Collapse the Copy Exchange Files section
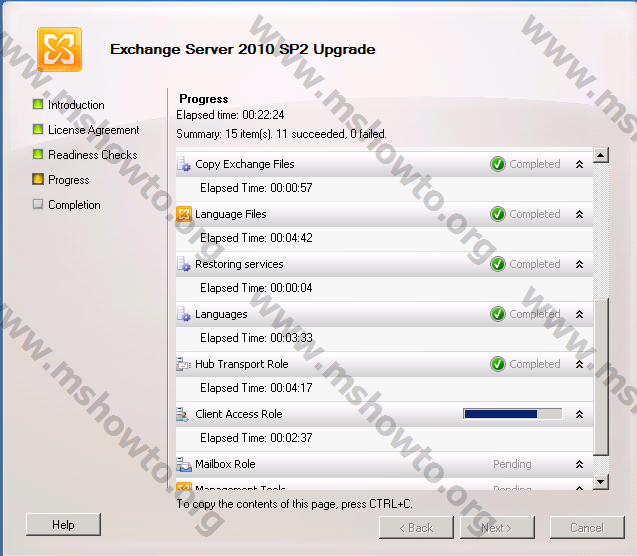Screen dimensions: 637x556 point(579,164)
